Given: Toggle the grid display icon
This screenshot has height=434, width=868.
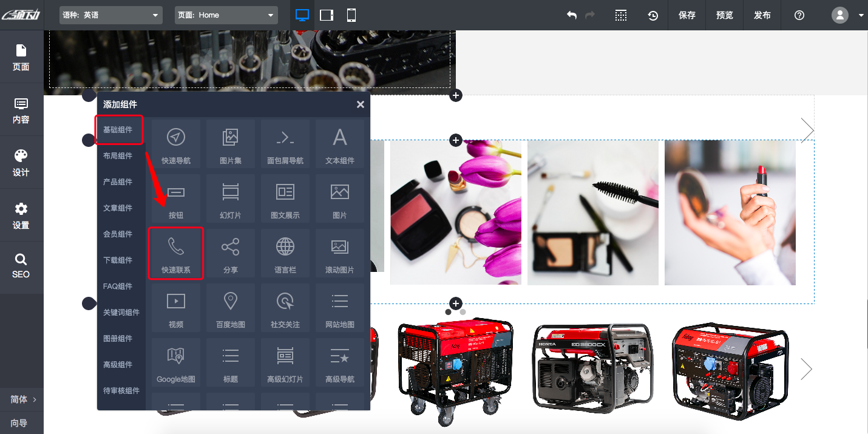Looking at the screenshot, I should pos(620,15).
